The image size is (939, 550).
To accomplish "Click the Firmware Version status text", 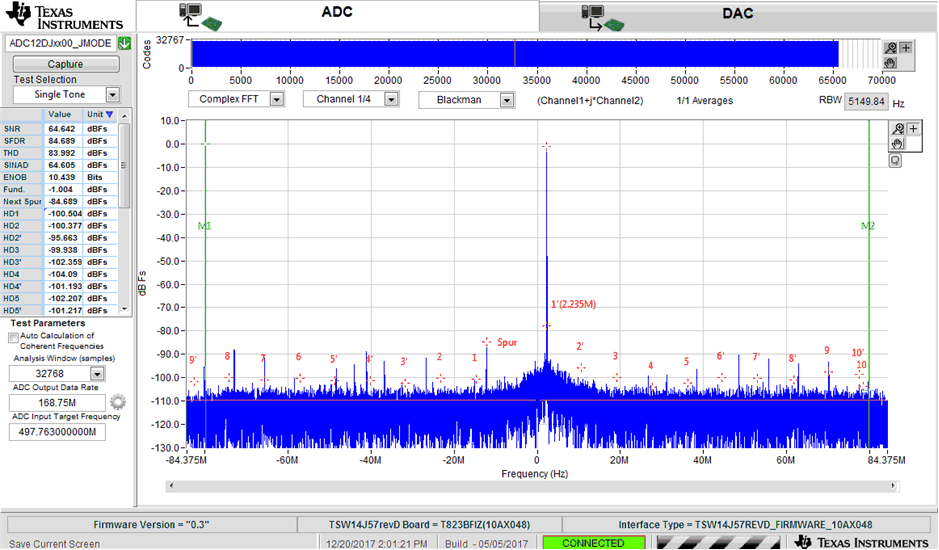I will click(x=151, y=525).
